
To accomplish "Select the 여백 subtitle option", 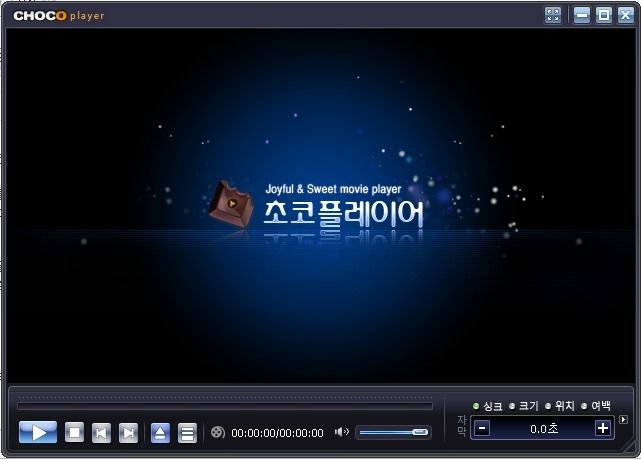I will [596, 406].
